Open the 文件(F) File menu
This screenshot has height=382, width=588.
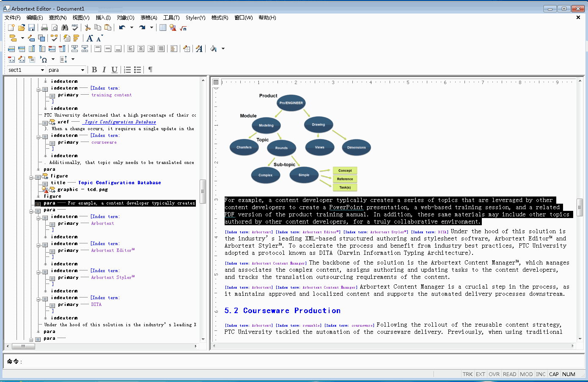pos(12,17)
